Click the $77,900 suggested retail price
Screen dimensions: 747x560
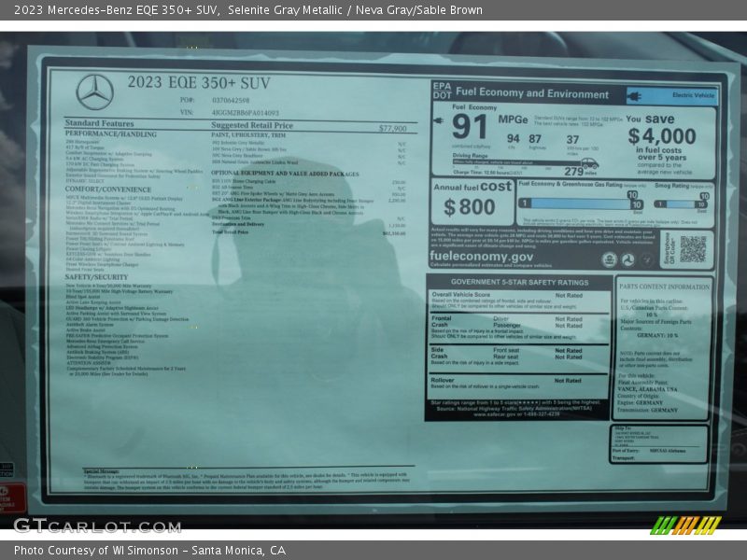[x=392, y=129]
